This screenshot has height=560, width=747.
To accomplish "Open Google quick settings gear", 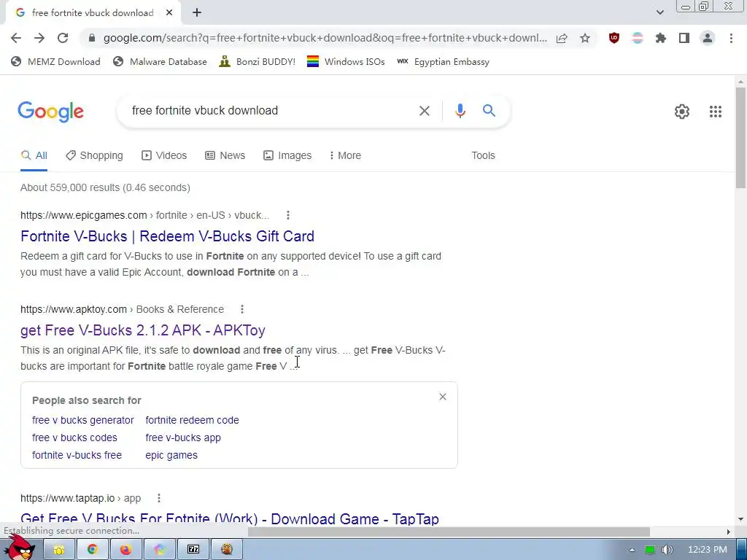I will tap(682, 112).
